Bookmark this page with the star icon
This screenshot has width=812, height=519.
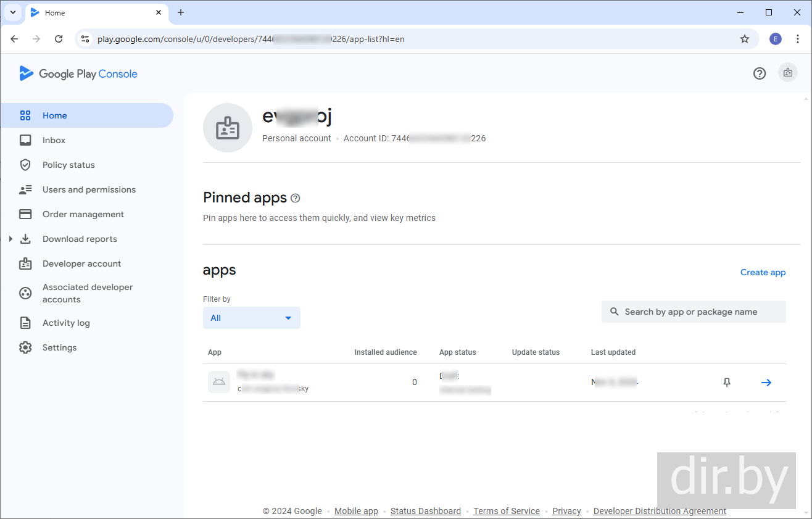point(745,39)
